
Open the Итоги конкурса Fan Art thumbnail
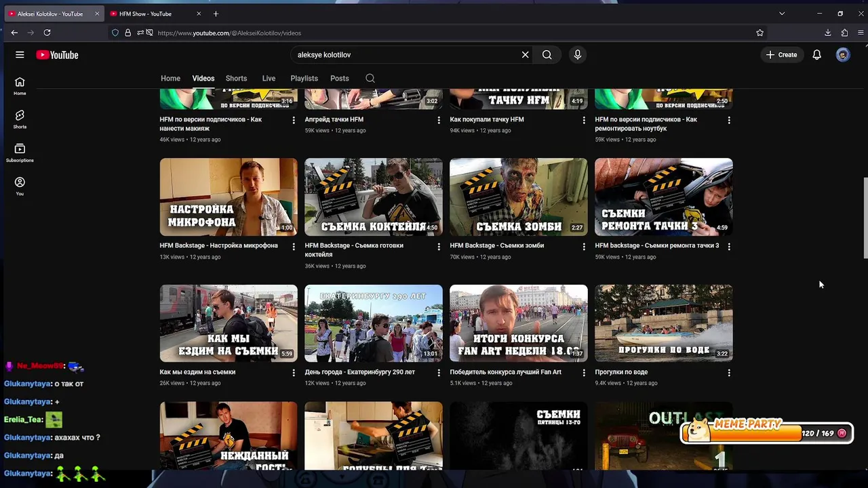point(519,323)
